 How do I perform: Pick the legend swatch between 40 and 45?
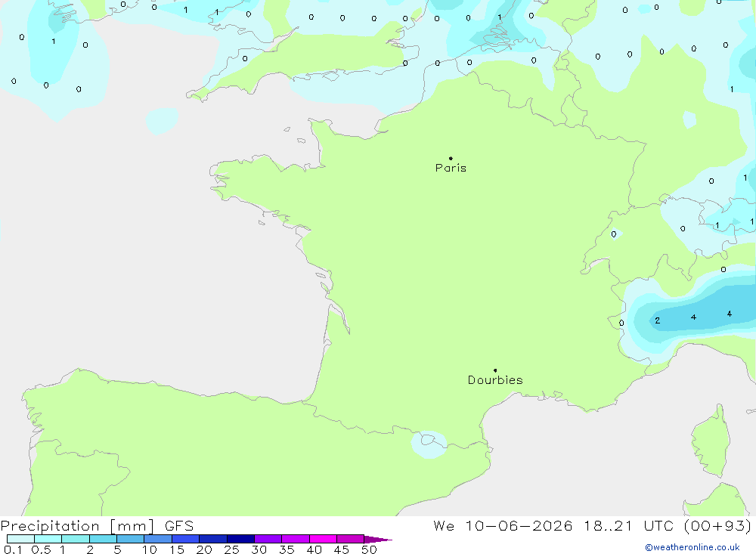[x=323, y=539]
